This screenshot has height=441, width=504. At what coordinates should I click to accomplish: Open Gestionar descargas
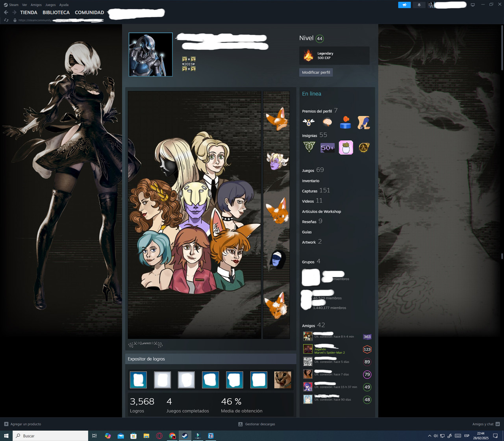pyautogui.click(x=257, y=424)
